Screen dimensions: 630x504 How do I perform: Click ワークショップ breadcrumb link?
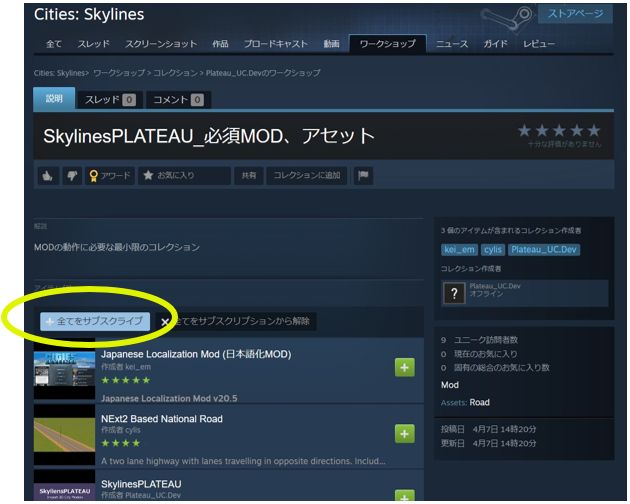[119, 73]
